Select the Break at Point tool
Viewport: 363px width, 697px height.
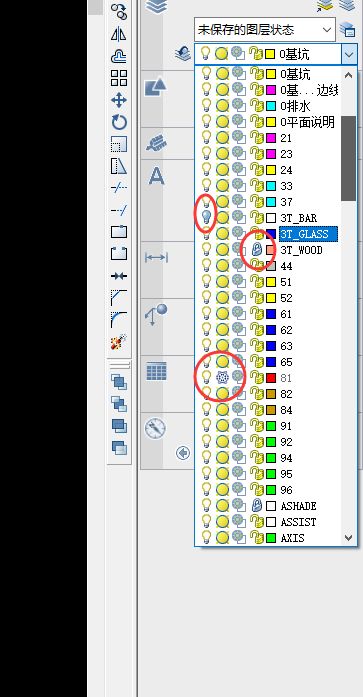click(119, 232)
